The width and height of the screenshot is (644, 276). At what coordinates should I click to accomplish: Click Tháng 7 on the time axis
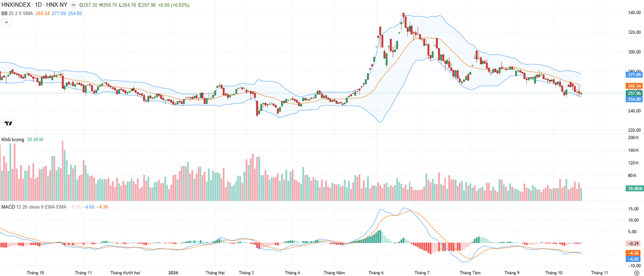pos(421,272)
